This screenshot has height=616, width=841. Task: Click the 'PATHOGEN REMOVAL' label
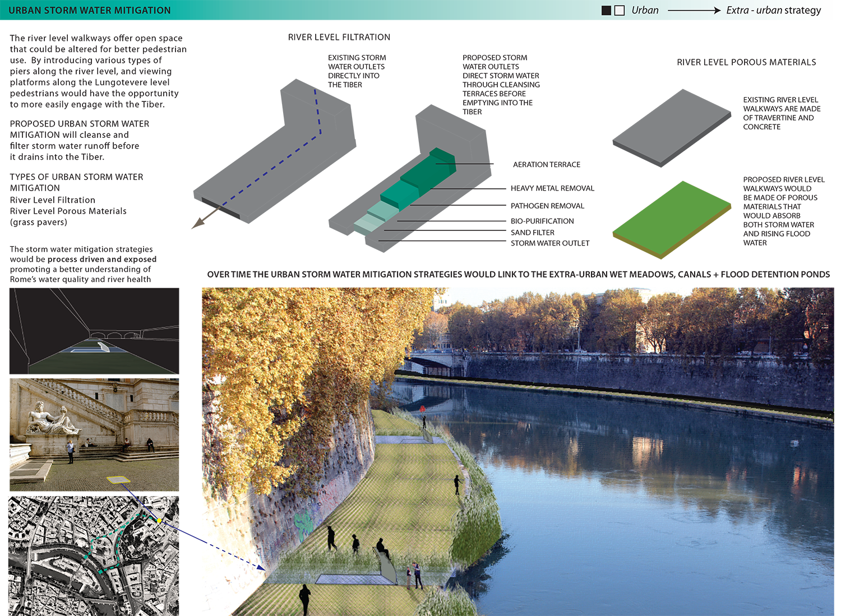[x=547, y=206]
